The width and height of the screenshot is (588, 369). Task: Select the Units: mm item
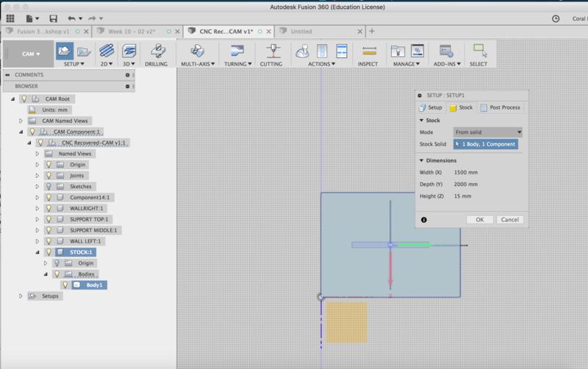tap(54, 110)
